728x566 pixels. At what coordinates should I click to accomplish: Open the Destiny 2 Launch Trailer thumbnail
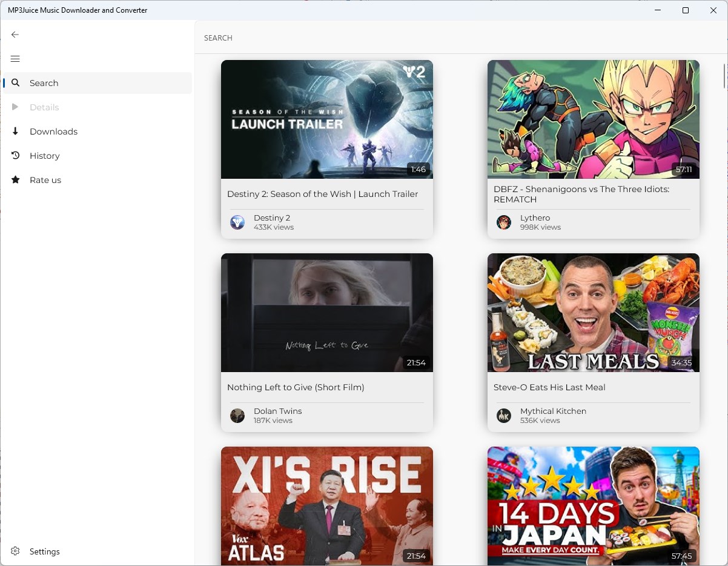coord(327,119)
